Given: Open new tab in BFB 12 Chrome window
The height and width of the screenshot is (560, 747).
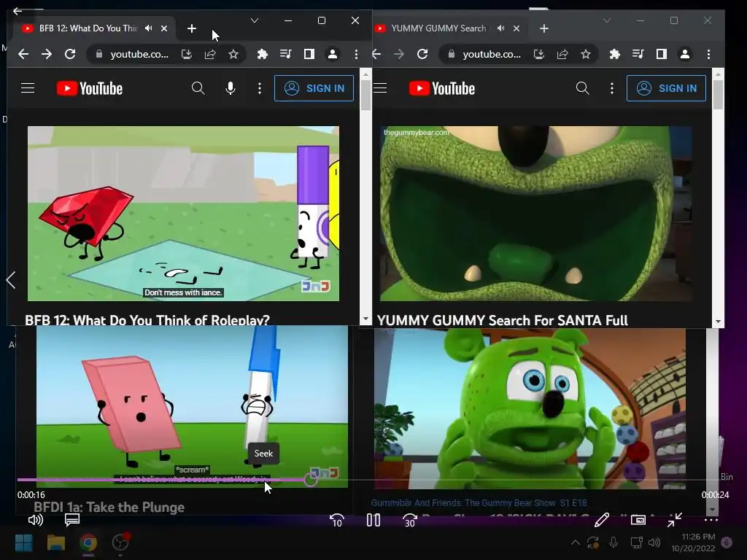Looking at the screenshot, I should 192,28.
